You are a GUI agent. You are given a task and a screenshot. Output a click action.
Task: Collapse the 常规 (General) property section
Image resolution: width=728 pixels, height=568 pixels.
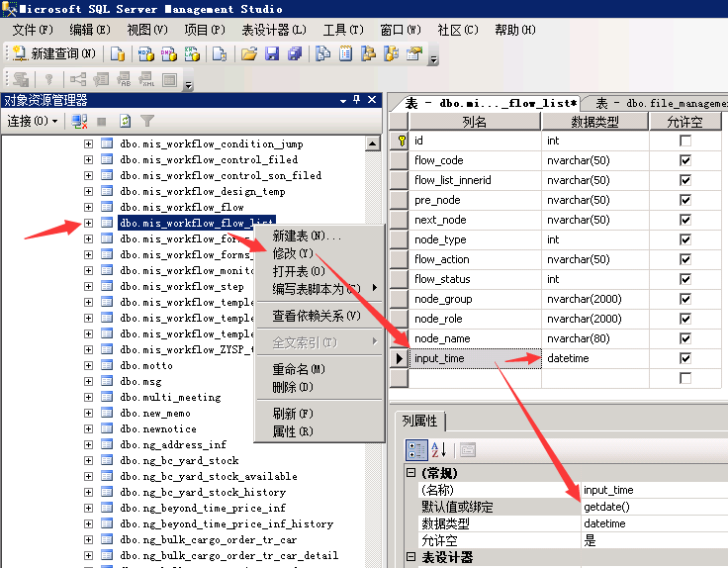point(410,473)
